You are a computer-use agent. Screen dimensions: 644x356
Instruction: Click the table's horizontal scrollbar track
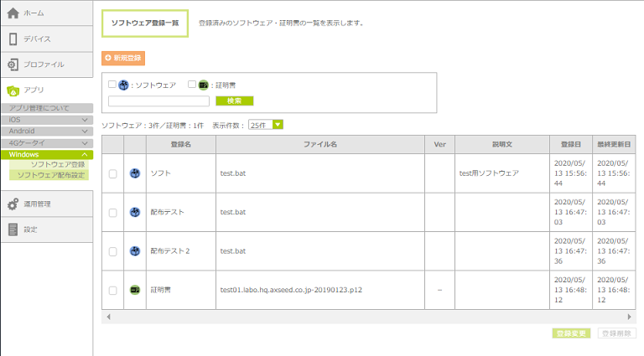coord(369,317)
